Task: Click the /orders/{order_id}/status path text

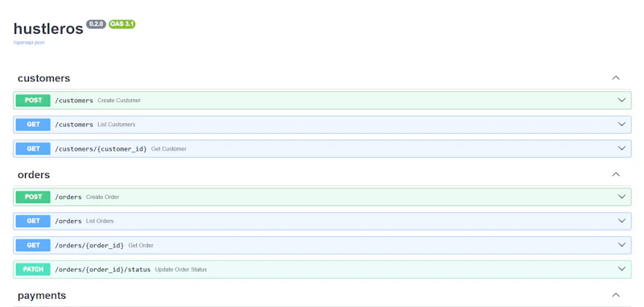Action: point(103,270)
